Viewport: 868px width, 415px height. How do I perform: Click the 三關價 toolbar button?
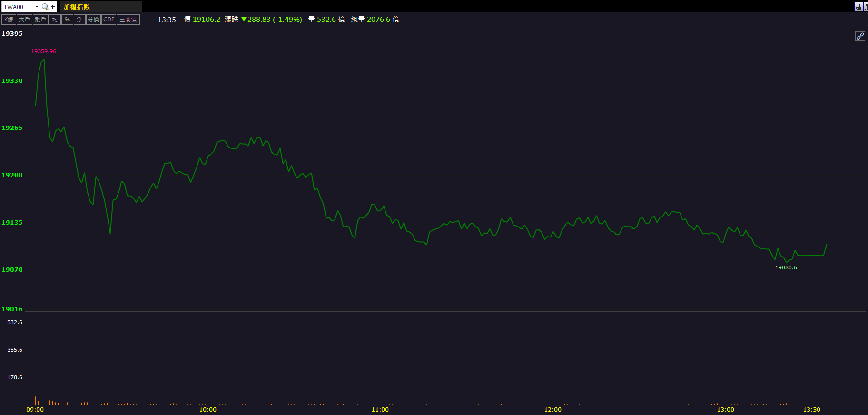[x=128, y=20]
